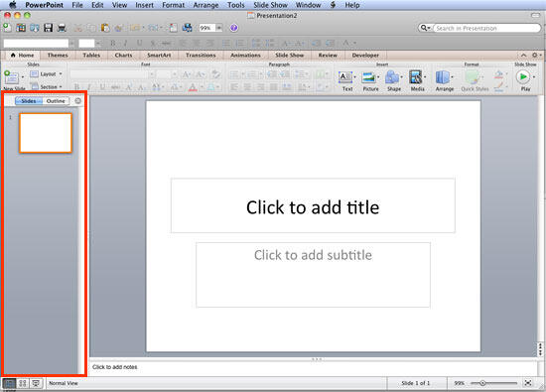546x392 pixels.
Task: Collapse the ribbon with the chevron arrow
Action: [x=523, y=55]
